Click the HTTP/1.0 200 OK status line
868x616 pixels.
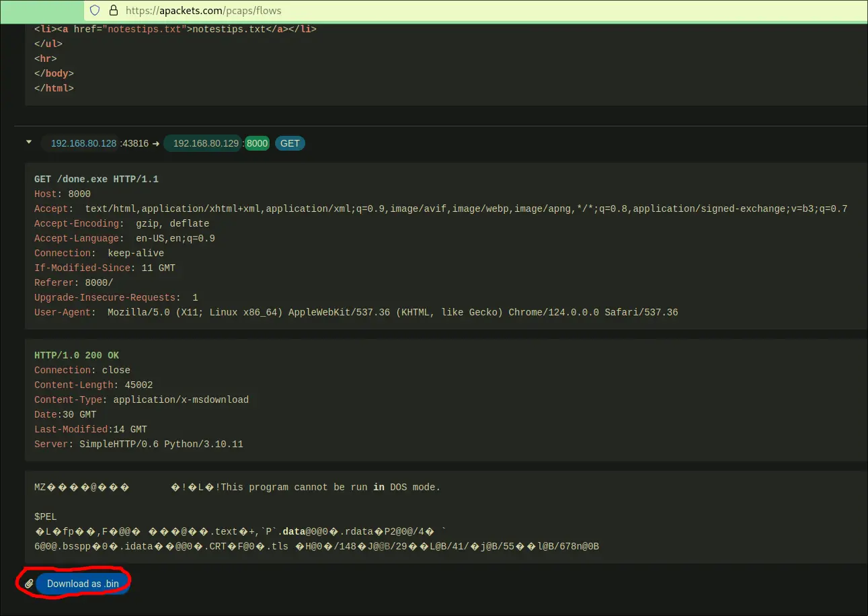click(77, 355)
